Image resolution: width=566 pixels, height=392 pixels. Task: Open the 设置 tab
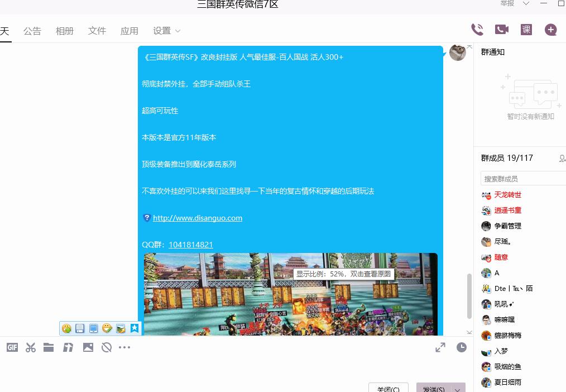point(162,31)
